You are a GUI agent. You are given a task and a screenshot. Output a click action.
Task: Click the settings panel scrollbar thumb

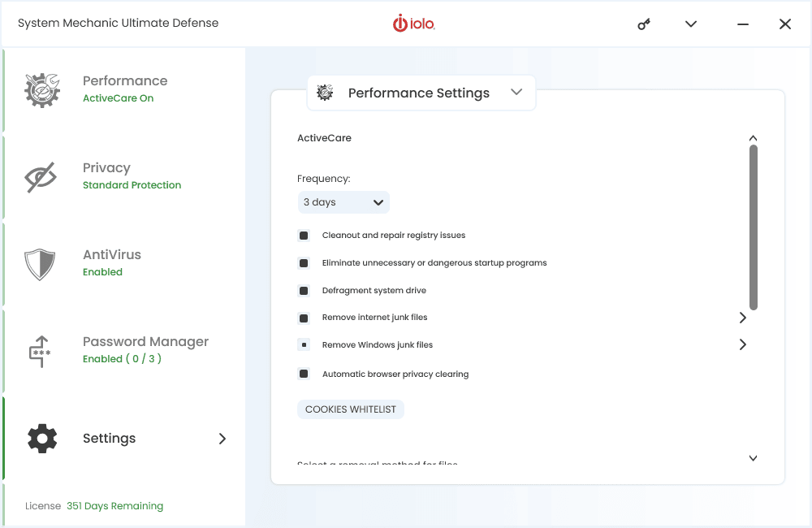(754, 227)
